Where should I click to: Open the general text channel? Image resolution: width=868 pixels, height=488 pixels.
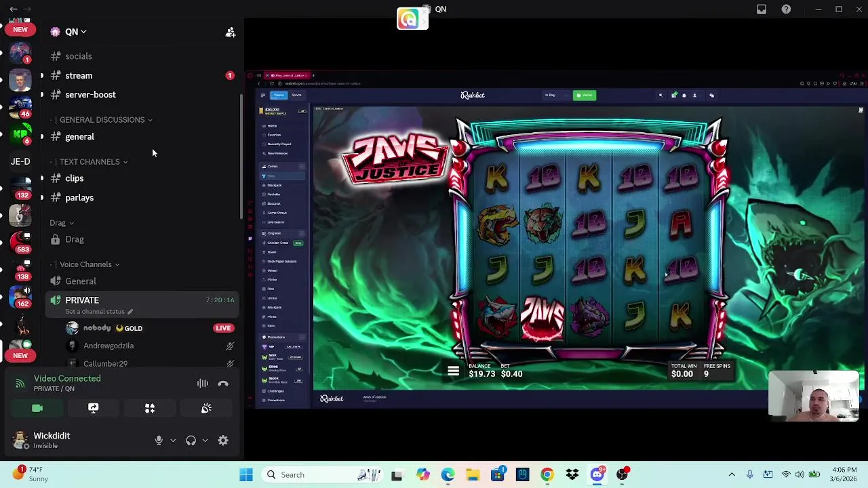point(141,136)
